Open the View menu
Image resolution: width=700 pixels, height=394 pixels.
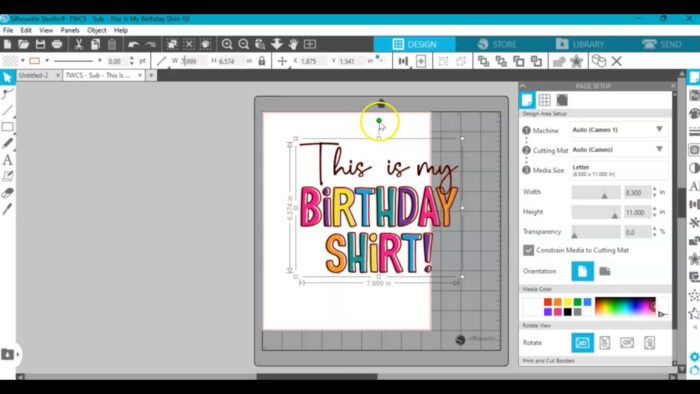click(x=46, y=30)
